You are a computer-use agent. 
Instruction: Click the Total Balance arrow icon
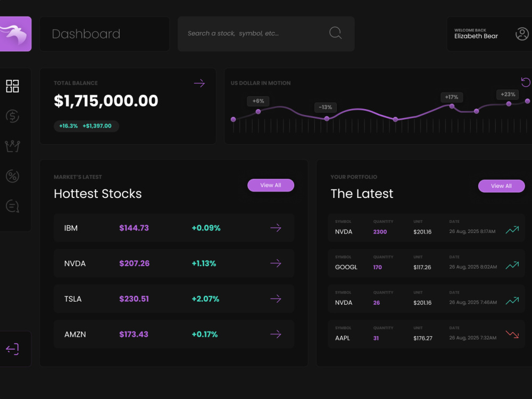[x=199, y=83]
